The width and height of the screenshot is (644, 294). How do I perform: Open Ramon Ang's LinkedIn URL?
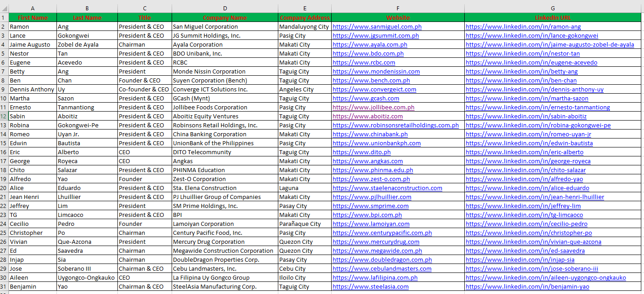[x=523, y=26]
